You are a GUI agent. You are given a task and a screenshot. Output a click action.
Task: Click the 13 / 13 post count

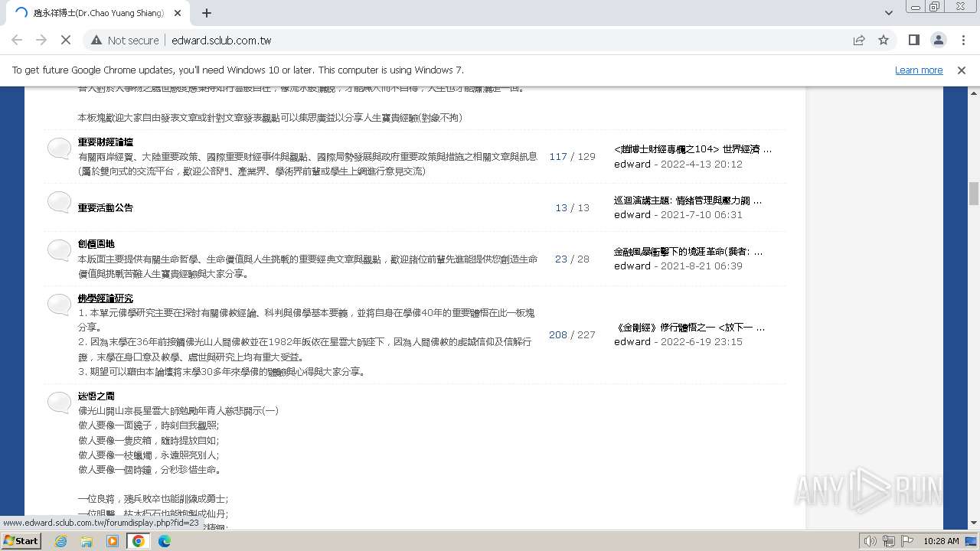pyautogui.click(x=572, y=207)
